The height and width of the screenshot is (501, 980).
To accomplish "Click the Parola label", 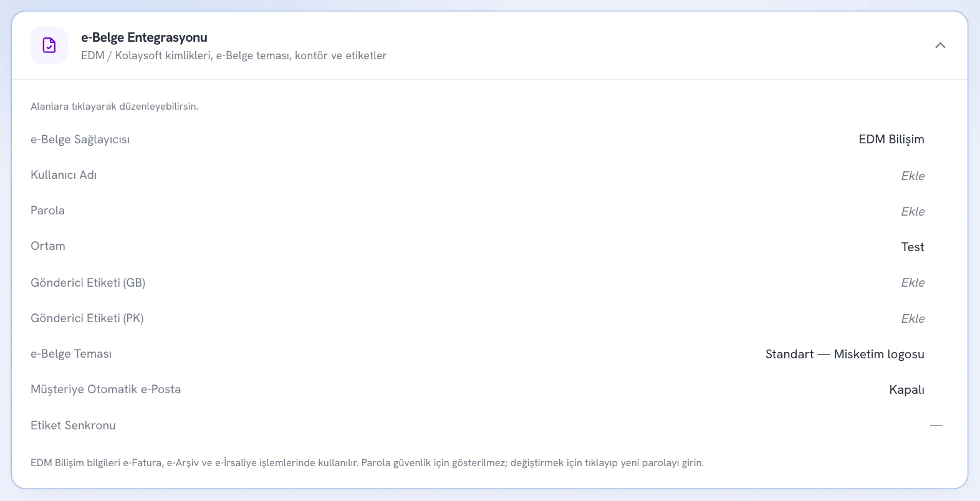I will pos(47,211).
